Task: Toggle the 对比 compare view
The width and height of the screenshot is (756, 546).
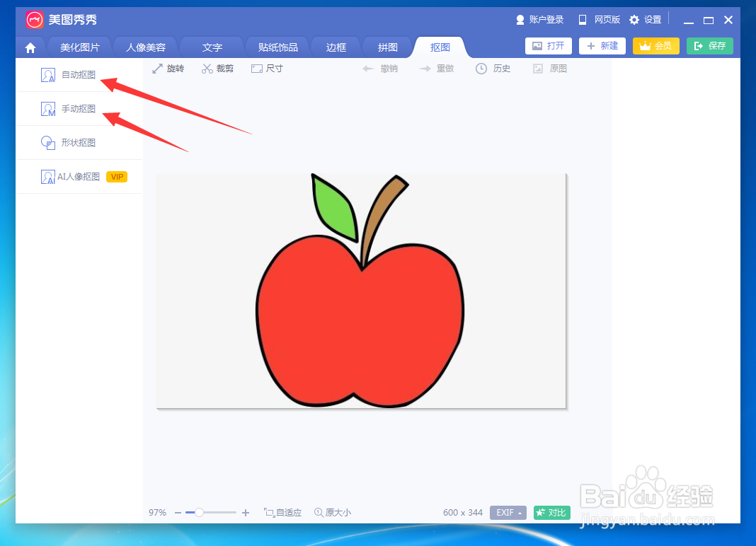Action: 551,512
